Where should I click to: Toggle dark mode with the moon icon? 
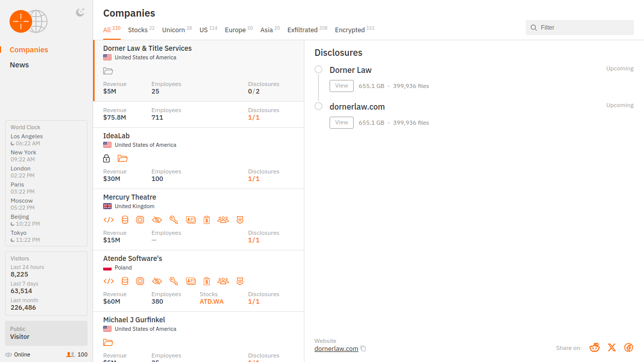click(x=80, y=13)
